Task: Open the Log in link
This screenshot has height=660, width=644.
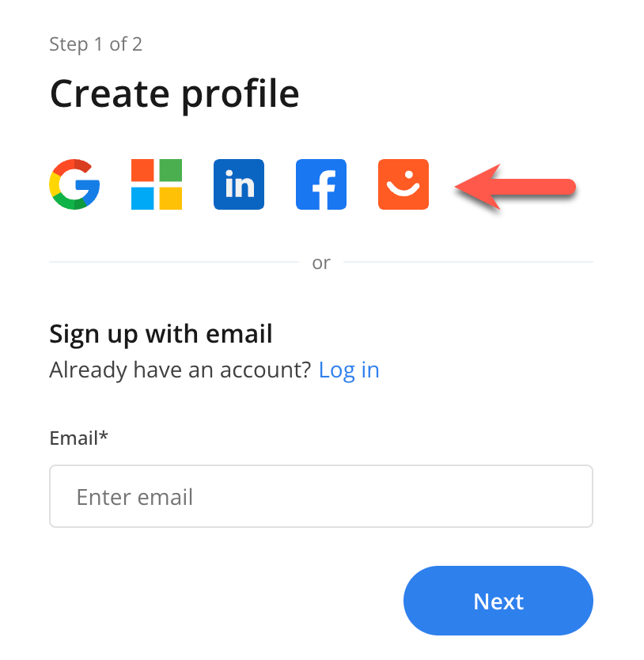Action: point(349,370)
